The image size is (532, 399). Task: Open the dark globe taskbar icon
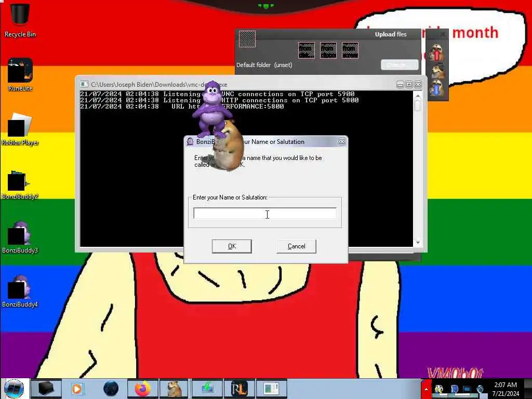[x=111, y=389]
